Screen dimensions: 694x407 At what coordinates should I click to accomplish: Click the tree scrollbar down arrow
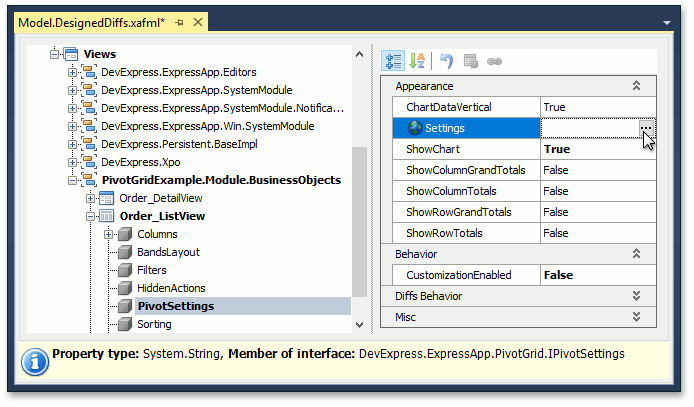point(359,325)
